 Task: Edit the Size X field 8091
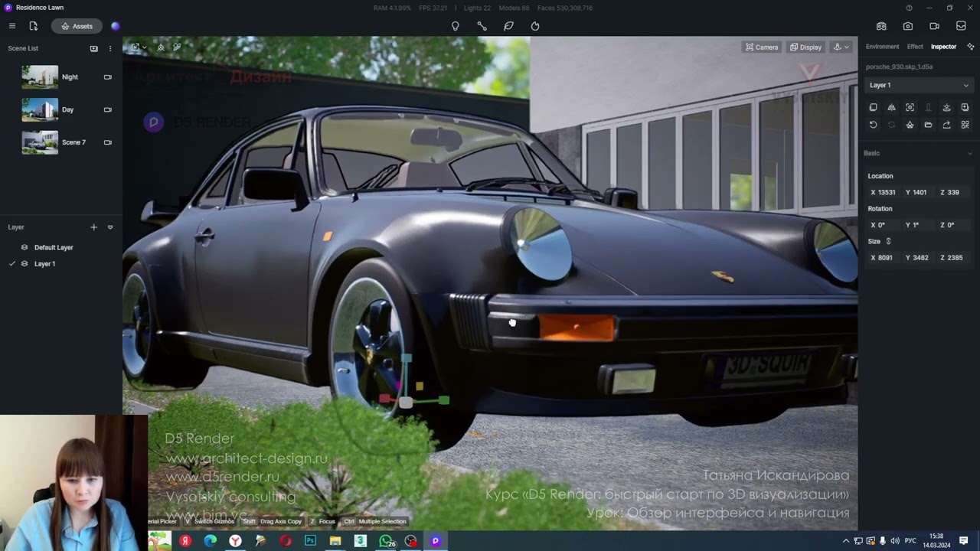pos(883,258)
